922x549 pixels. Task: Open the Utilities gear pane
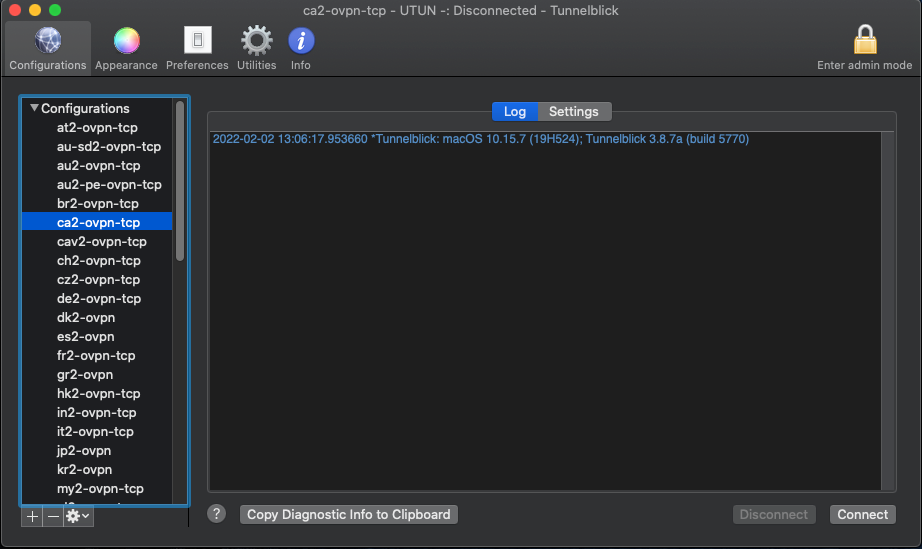tap(256, 49)
